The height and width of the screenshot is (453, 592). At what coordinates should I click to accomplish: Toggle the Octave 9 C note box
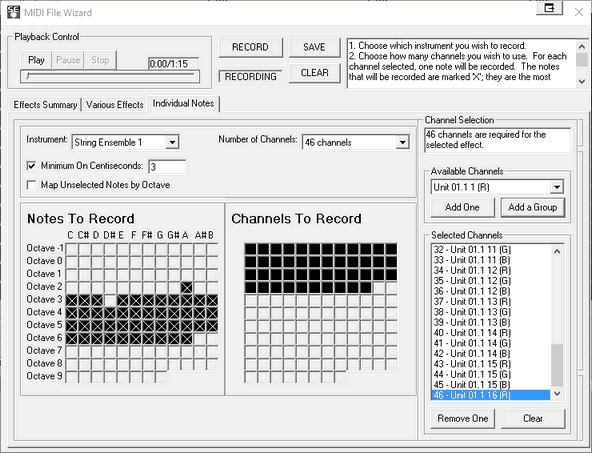[72, 377]
